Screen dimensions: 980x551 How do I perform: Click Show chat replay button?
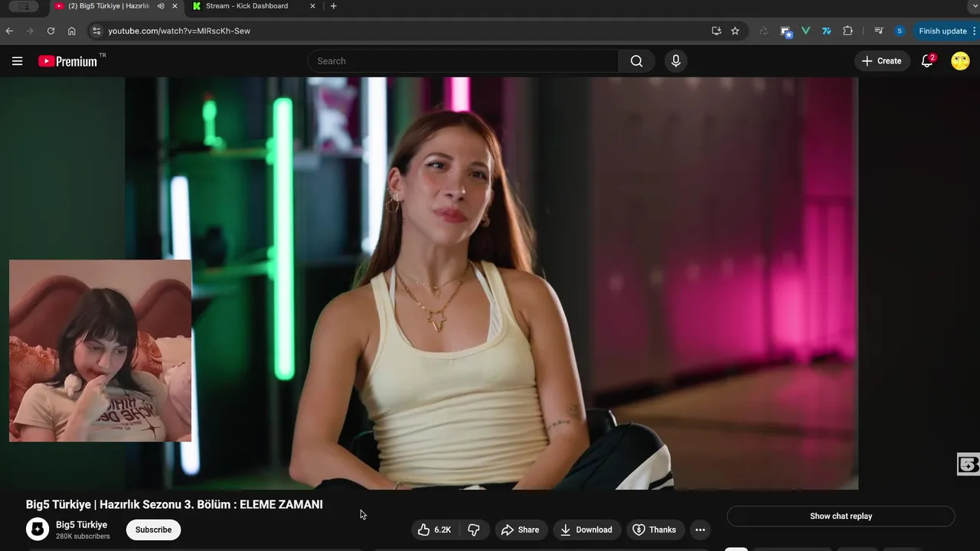[841, 516]
